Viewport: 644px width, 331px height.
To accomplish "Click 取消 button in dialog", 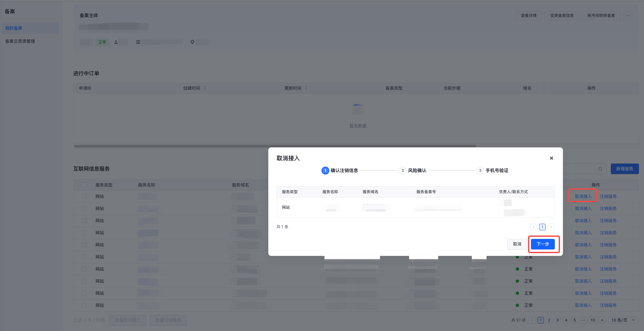I will coord(517,244).
